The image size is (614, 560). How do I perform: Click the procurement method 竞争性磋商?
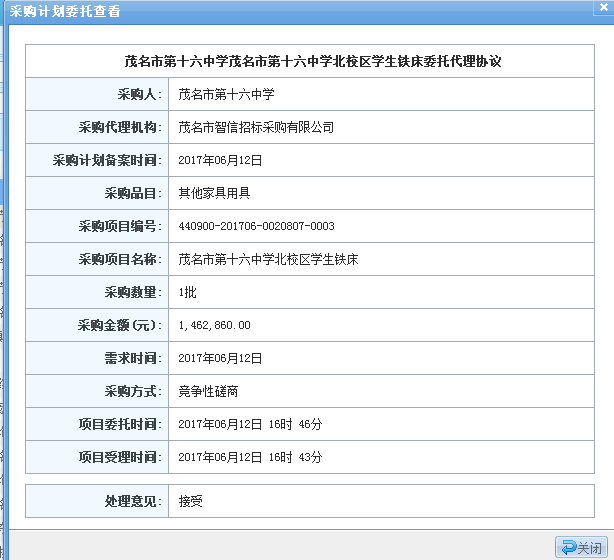pyautogui.click(x=207, y=391)
